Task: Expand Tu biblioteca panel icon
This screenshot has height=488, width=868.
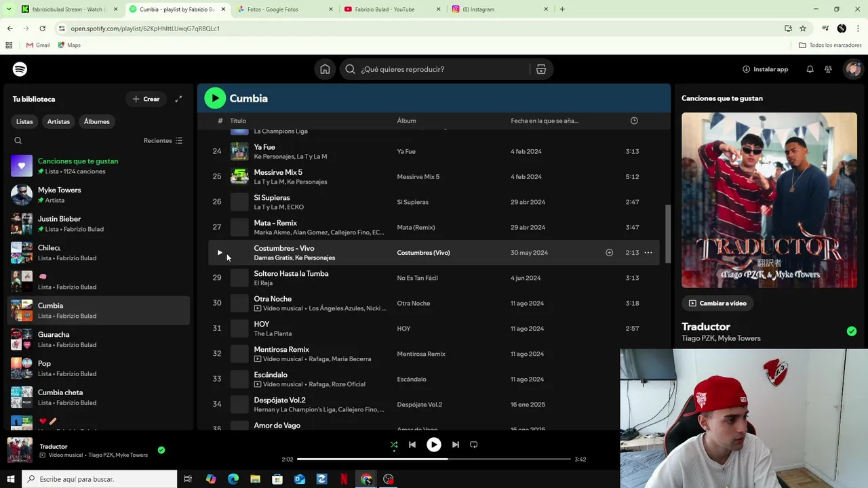Action: point(178,99)
